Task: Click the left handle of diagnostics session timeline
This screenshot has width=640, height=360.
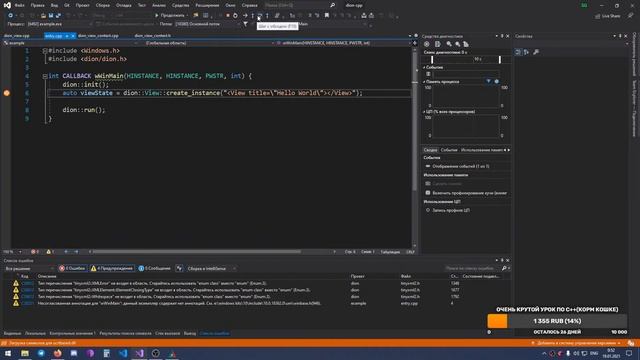Action: point(432,60)
